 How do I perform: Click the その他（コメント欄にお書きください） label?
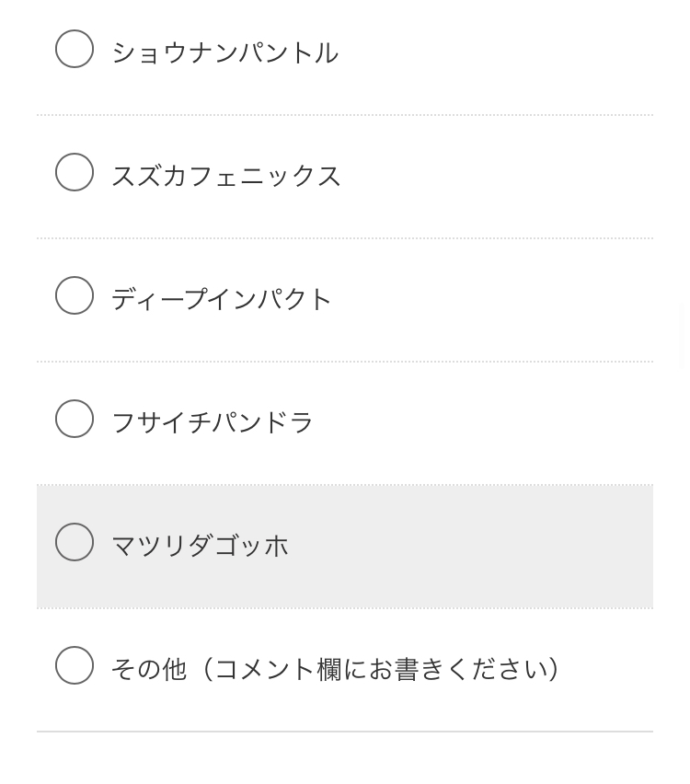(336, 670)
